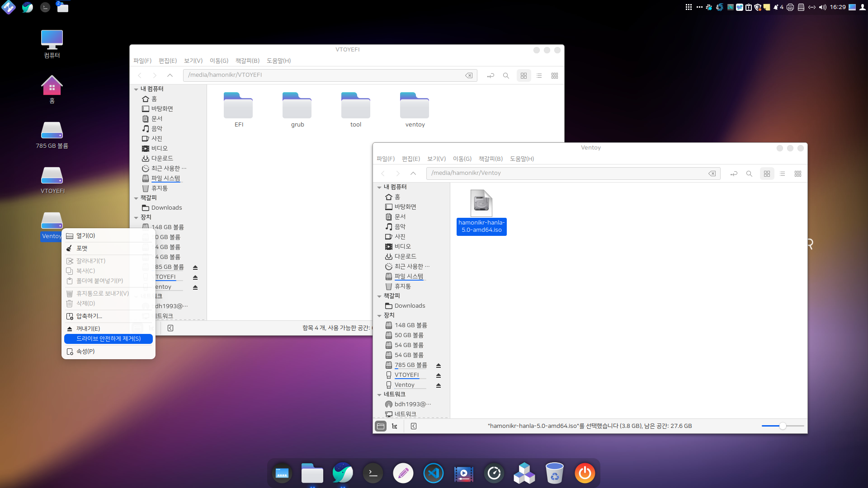Click search icon in Ventoy window toolbar
The height and width of the screenshot is (488, 868).
[749, 174]
